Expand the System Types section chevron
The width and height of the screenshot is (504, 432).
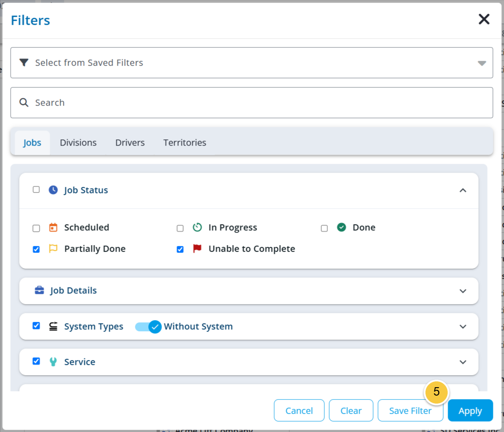point(463,327)
